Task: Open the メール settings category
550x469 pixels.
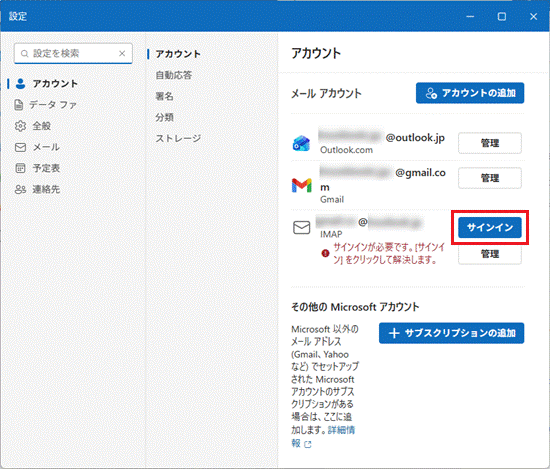Action: (46, 147)
